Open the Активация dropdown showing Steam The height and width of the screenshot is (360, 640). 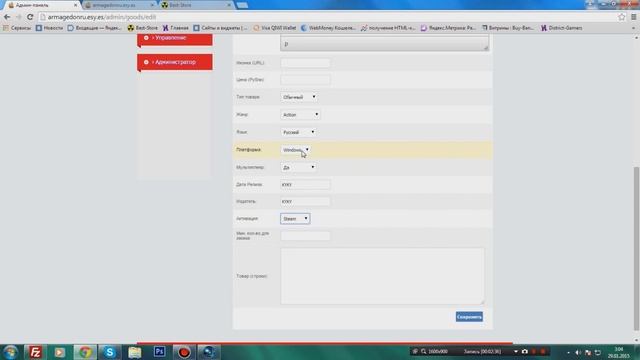295,219
